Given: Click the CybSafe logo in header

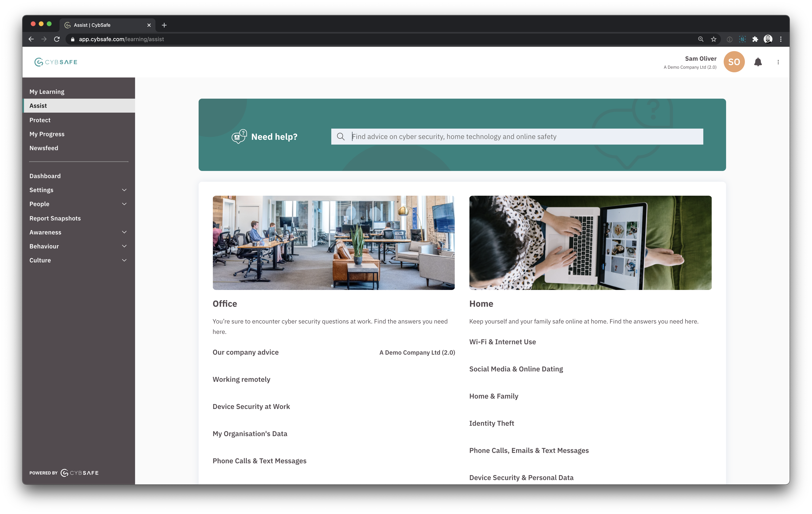Looking at the screenshot, I should point(56,62).
